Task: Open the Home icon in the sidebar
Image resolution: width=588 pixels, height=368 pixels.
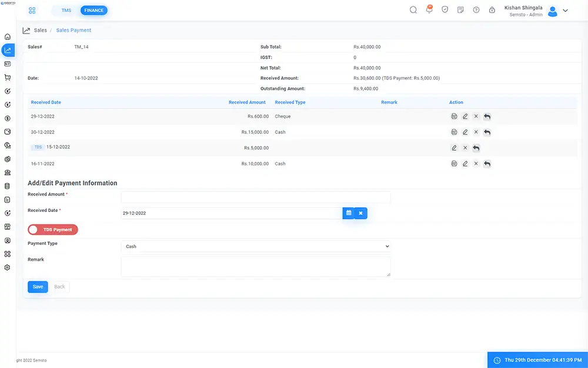Action: 8,37
